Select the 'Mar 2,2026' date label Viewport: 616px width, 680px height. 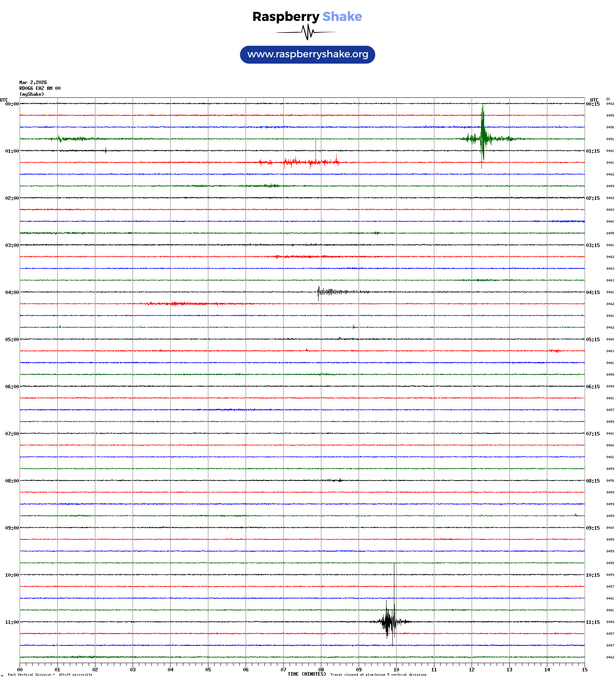33,82
